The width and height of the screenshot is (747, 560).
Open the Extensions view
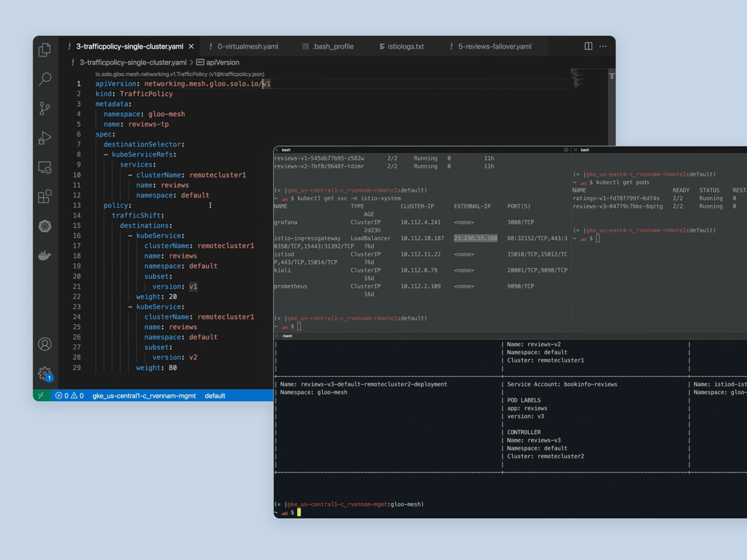[45, 196]
